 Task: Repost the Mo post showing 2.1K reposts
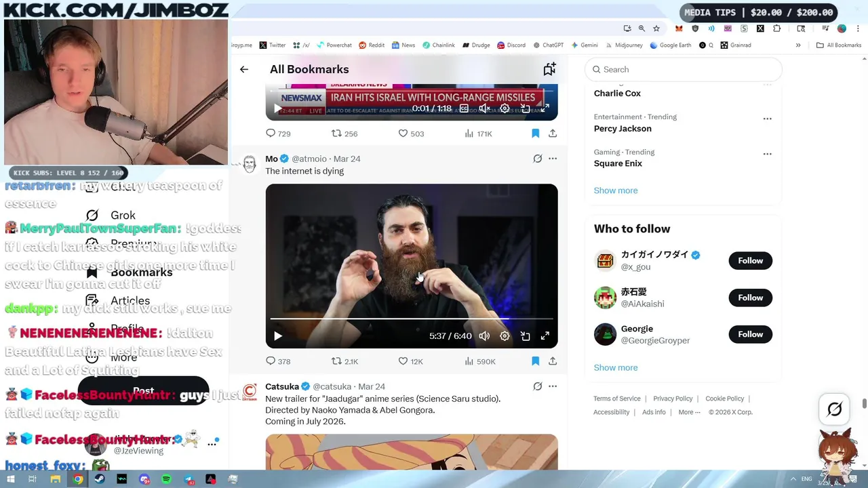tap(344, 361)
